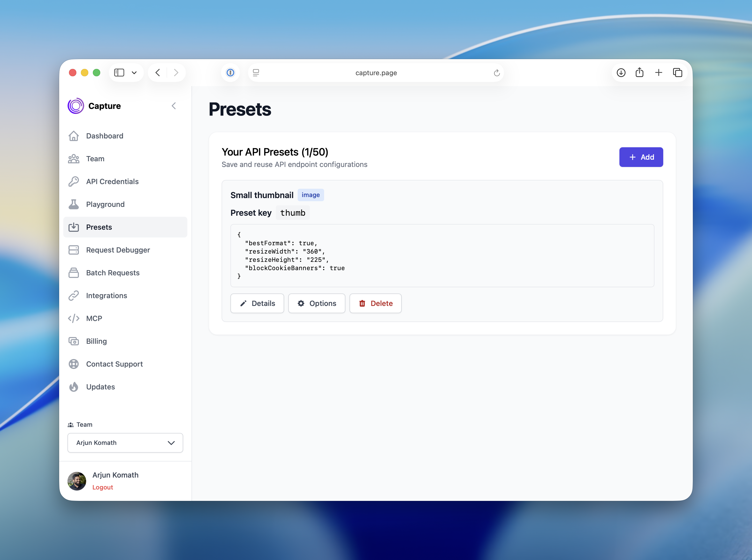752x560 pixels.
Task: Delete the Small thumbnail preset
Action: (375, 303)
